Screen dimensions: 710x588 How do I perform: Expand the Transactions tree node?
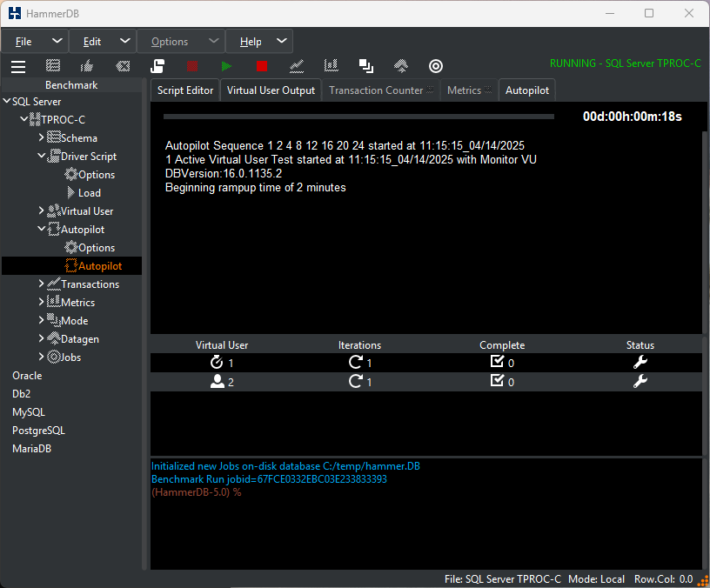point(41,284)
